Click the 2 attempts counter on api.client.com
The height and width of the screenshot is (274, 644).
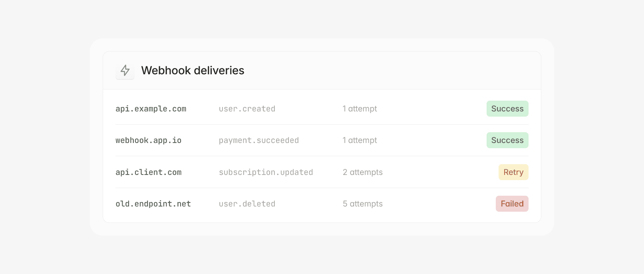click(362, 172)
